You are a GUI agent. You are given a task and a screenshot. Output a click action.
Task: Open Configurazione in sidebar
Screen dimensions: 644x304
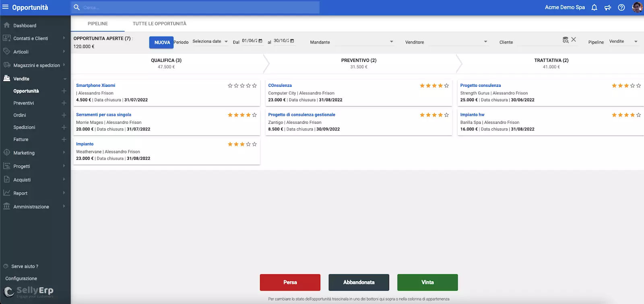click(x=21, y=278)
